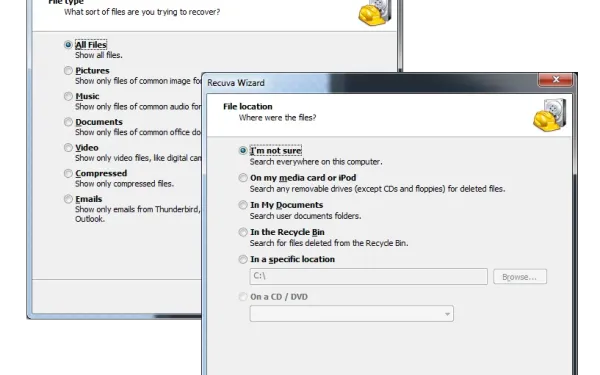Click the C:\ path input field

(368, 276)
